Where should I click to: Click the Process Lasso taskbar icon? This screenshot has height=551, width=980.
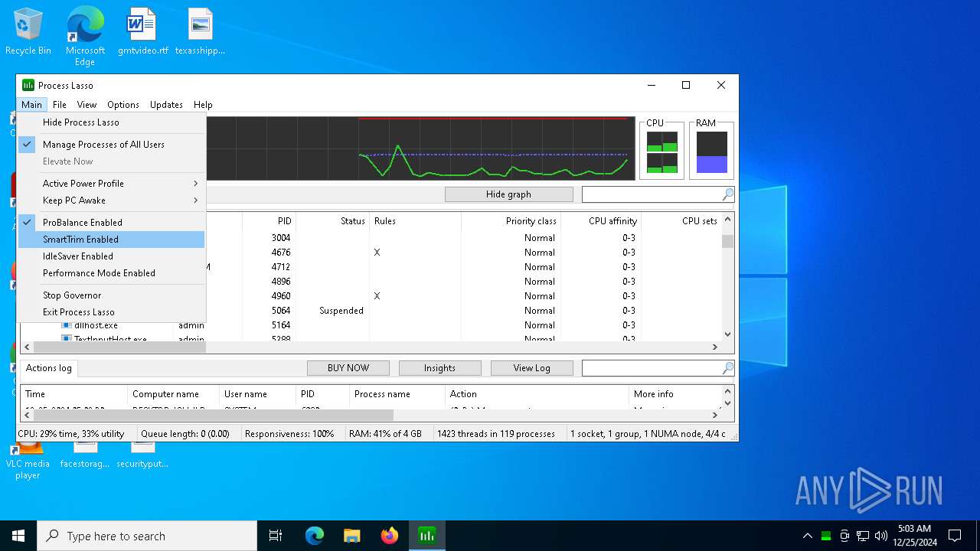click(427, 536)
